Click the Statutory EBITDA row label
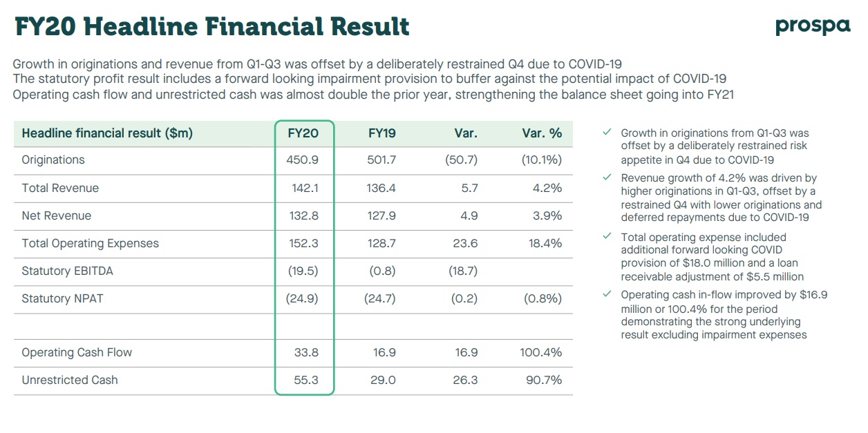 67,271
